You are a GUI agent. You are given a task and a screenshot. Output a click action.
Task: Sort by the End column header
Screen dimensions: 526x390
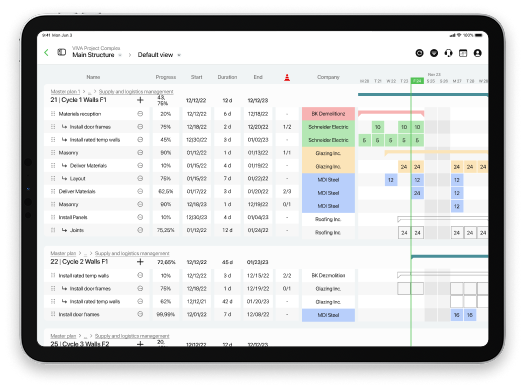(x=258, y=77)
